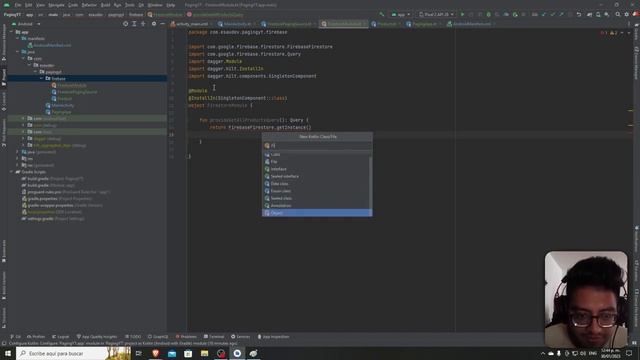Open the Help menu
This screenshot has width=640, height=360.
tap(171, 5)
